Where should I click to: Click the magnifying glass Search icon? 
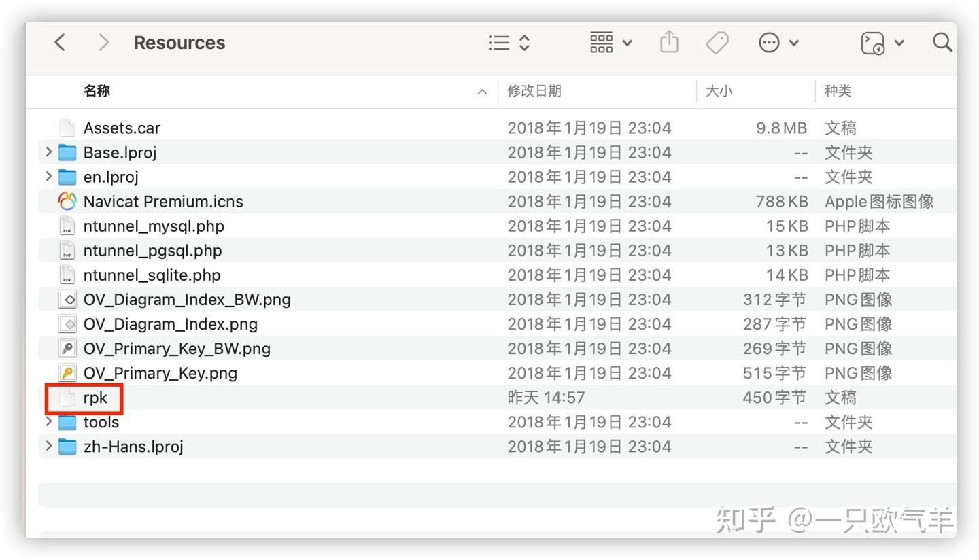(x=942, y=42)
